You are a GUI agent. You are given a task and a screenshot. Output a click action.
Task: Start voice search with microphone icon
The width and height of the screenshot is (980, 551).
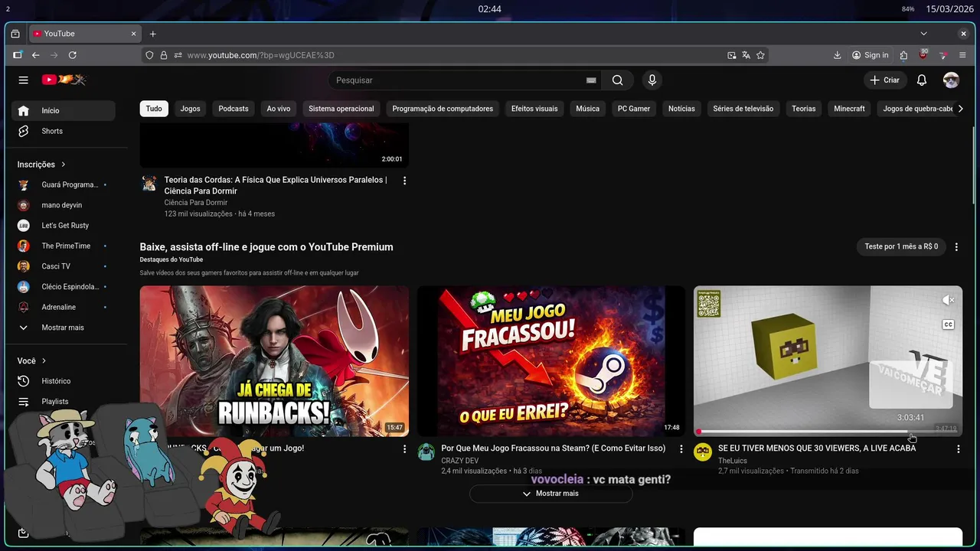point(652,80)
